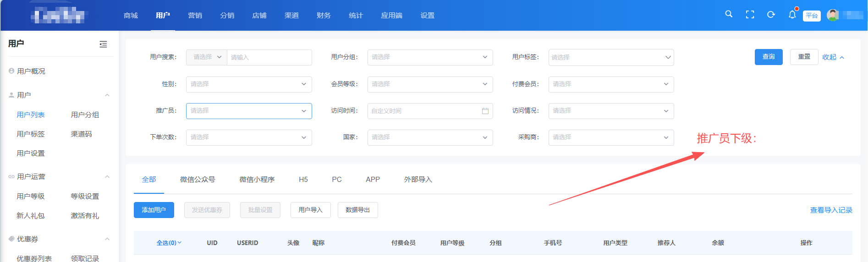Click the 添加用户 button
This screenshot has width=868, height=262.
154,210
